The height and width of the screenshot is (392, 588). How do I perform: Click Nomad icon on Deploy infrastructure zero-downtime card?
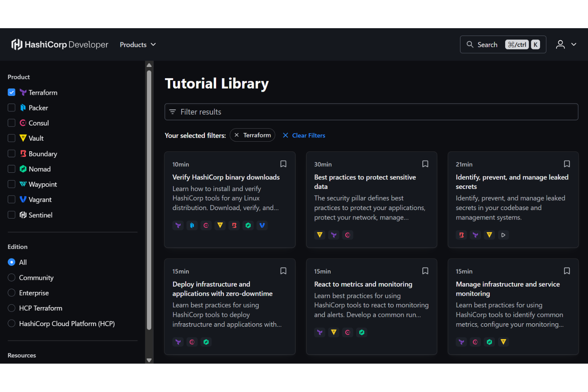(x=206, y=342)
